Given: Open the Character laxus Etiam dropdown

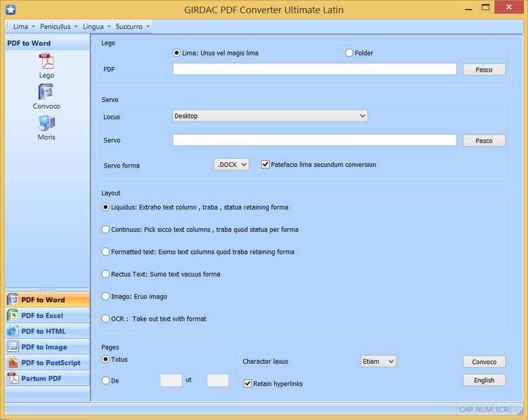Looking at the screenshot, I should (378, 361).
